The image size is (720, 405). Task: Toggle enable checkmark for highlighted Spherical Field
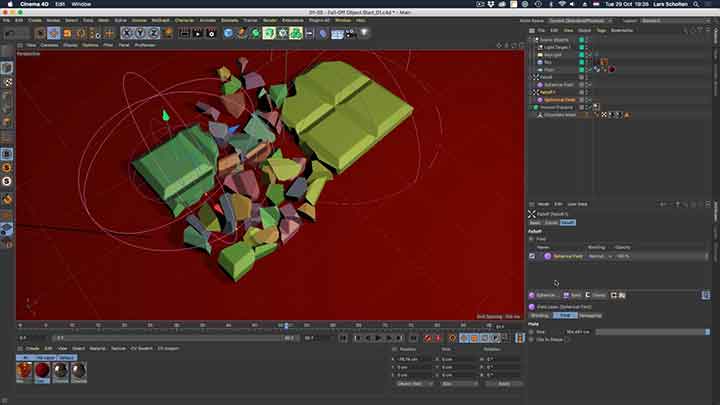[x=589, y=100]
